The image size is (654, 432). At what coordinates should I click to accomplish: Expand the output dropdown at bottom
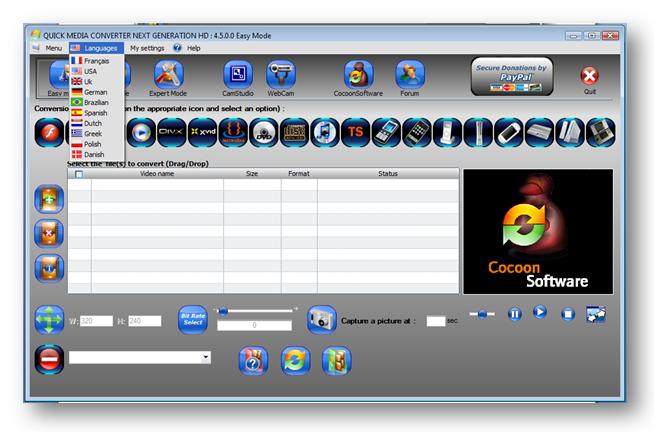(x=206, y=357)
